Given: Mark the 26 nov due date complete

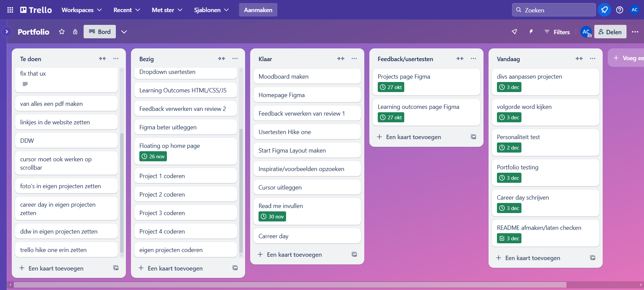Looking at the screenshot, I should coord(153,156).
